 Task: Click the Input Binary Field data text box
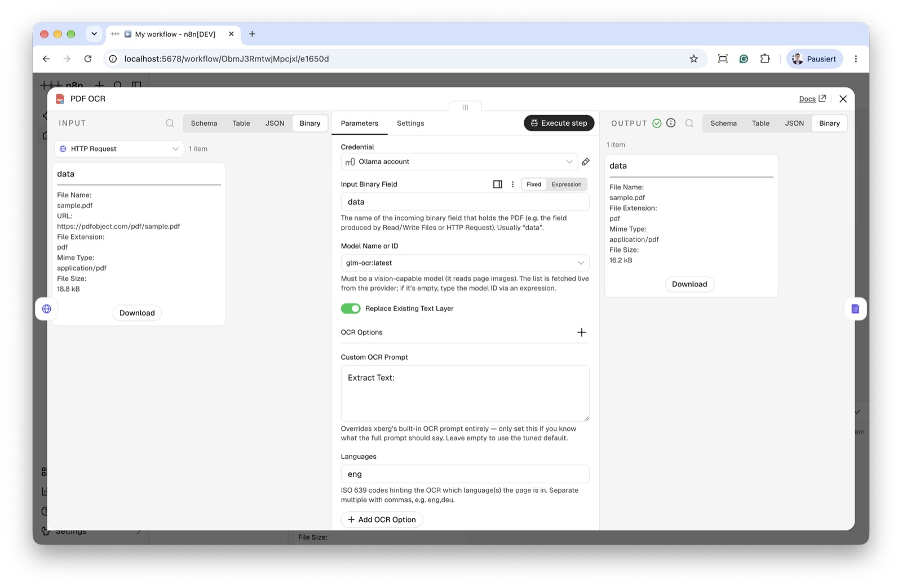point(465,202)
